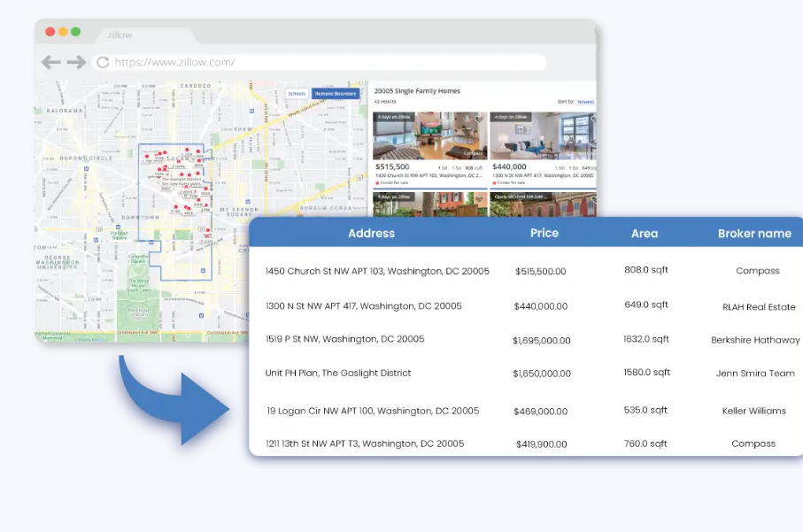Click the 649.0 sqft area cell
Screen dimensions: 803x532
pyautogui.click(x=645, y=305)
